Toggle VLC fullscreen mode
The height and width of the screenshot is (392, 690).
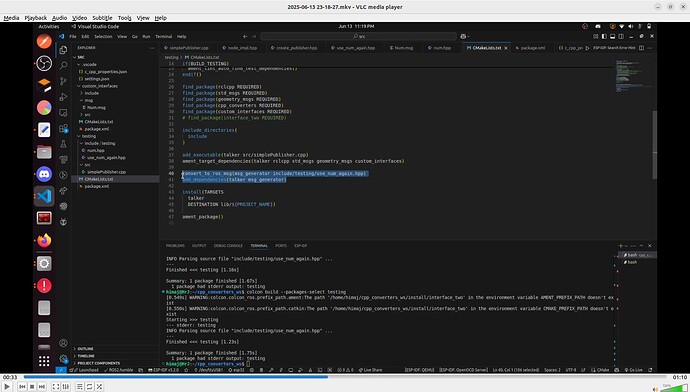(56, 386)
